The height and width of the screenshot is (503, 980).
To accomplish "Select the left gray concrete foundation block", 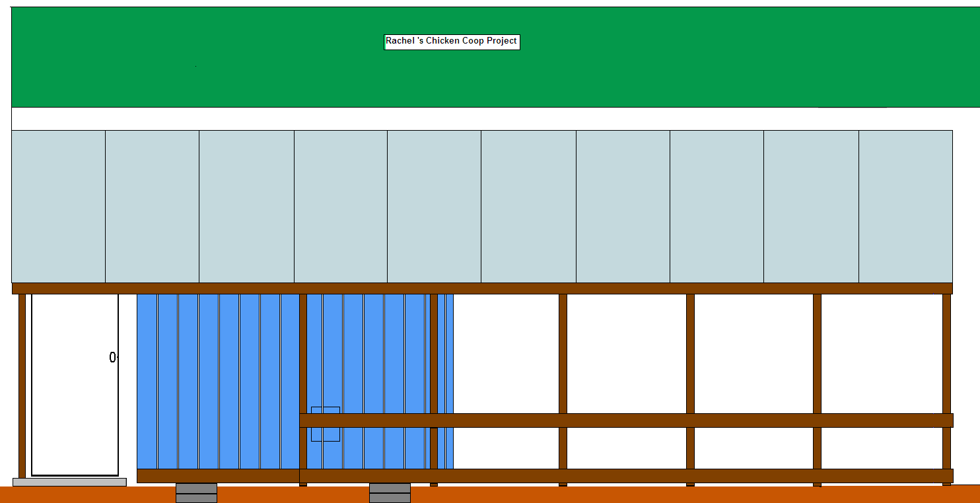I will 196,492.
